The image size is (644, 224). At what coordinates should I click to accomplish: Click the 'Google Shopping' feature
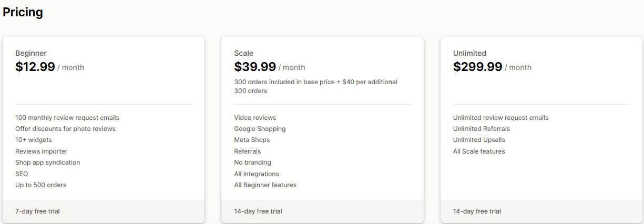click(260, 129)
